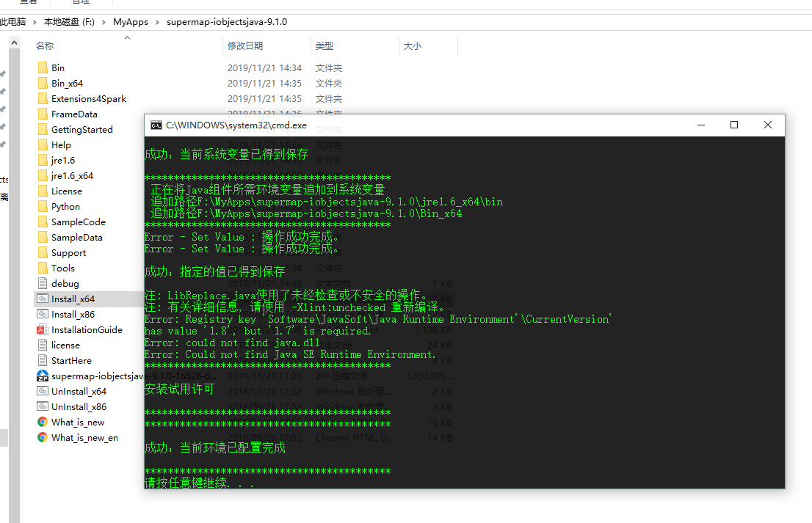The image size is (812, 523).
Task: Select the StartHere file icon
Action: pyautogui.click(x=43, y=361)
